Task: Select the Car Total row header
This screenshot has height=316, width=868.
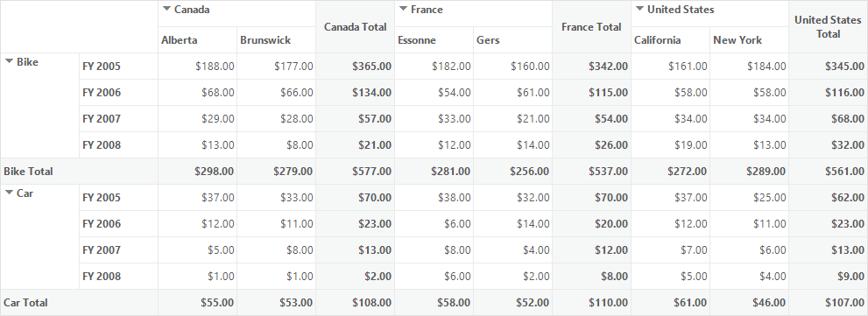Action: coord(79,303)
